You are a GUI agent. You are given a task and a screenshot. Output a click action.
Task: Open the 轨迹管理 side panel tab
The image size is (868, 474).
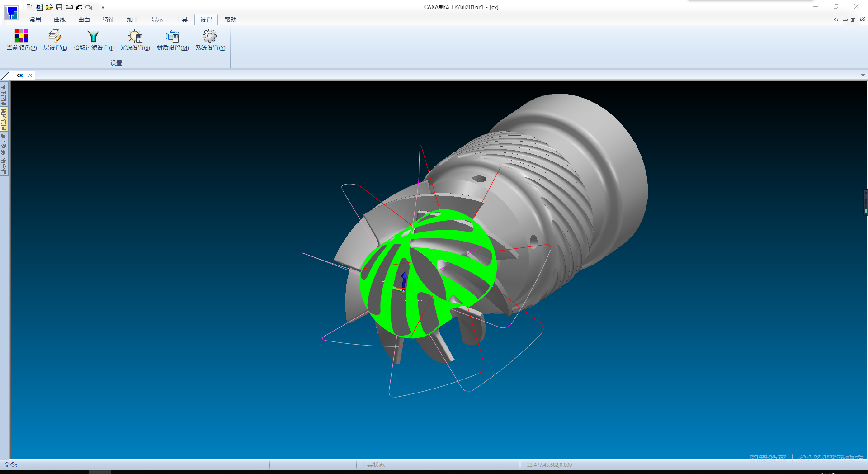click(4, 119)
